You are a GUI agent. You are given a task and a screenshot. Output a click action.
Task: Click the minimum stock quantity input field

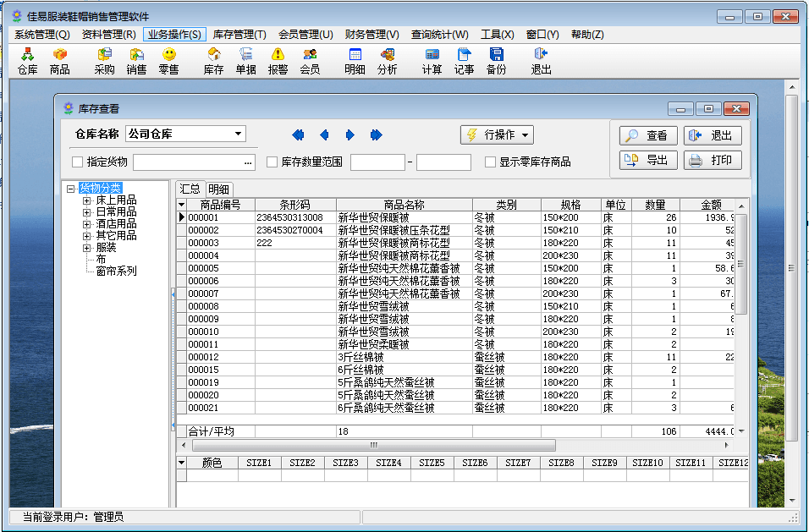pos(377,162)
